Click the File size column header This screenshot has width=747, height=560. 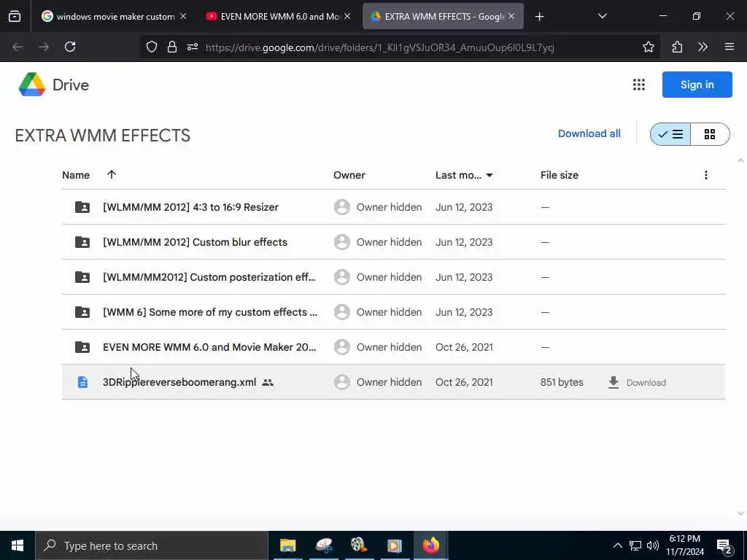tap(560, 175)
